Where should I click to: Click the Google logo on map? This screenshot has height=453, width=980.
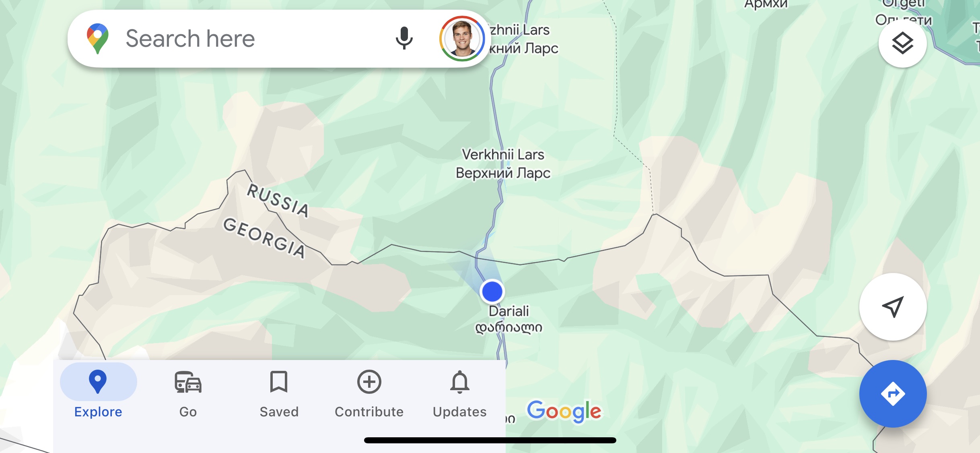(564, 411)
